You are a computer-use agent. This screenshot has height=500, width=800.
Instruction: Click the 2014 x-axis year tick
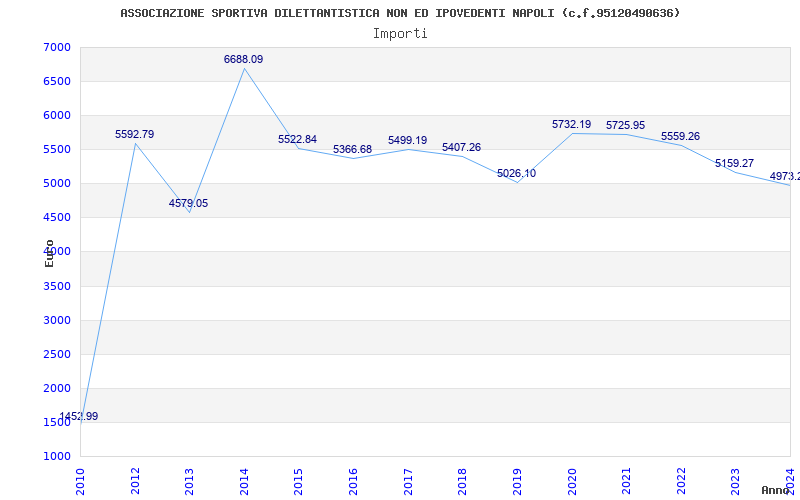(244, 481)
